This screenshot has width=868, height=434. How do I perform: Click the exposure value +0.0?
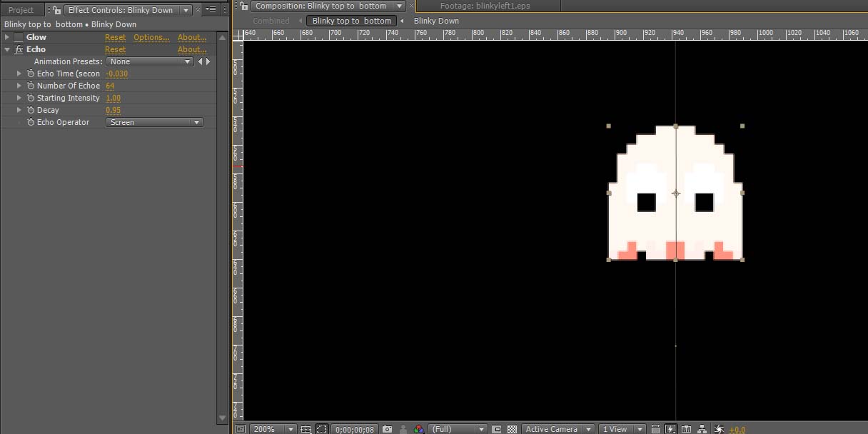pyautogui.click(x=737, y=430)
